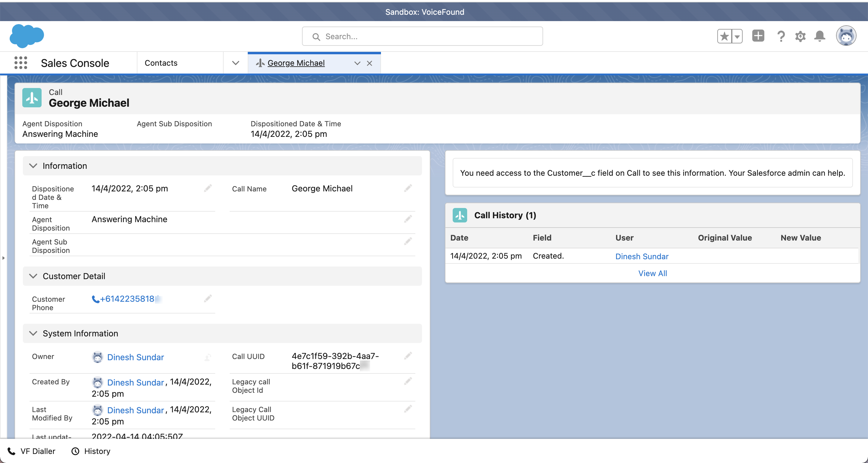Screen dimensions: 868x463
Task: Click the phone icon beside customer number
Action: click(95, 299)
